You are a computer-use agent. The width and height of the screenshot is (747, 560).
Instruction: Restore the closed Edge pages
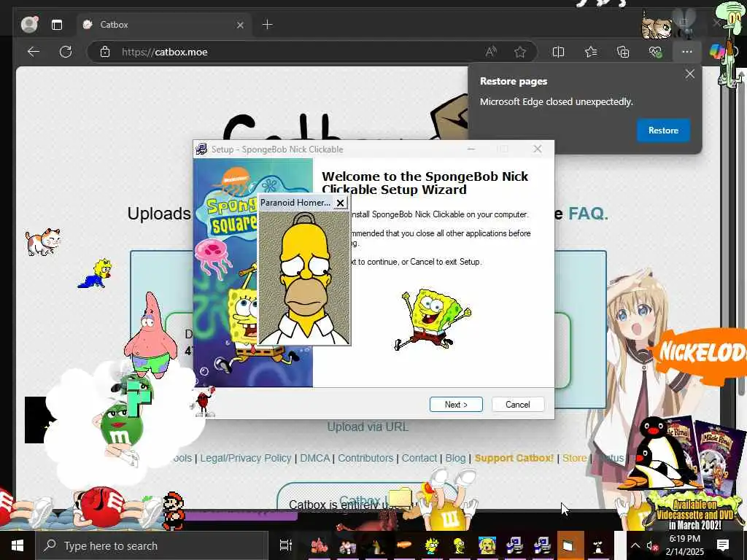coord(663,131)
